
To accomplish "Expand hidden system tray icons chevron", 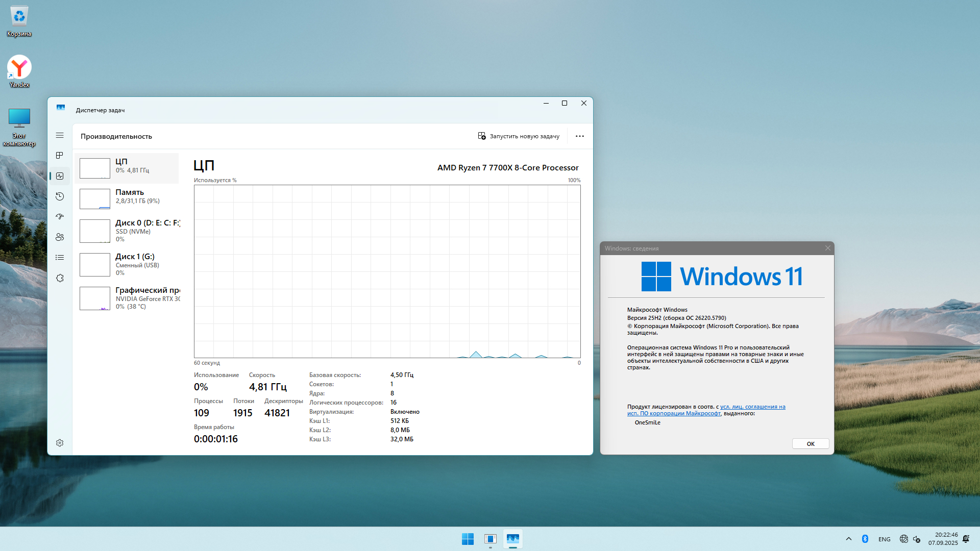I will click(848, 539).
